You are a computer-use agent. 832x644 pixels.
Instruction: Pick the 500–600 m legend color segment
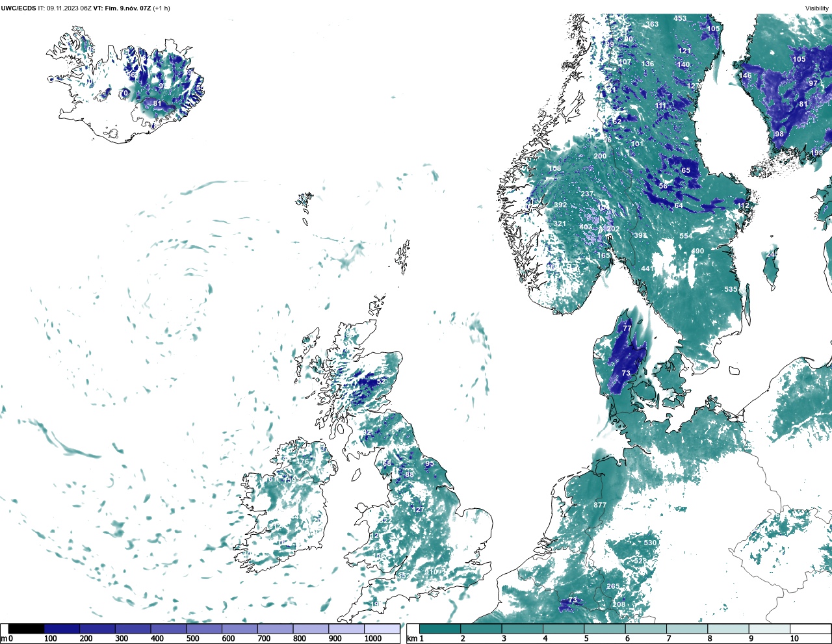pos(204,629)
